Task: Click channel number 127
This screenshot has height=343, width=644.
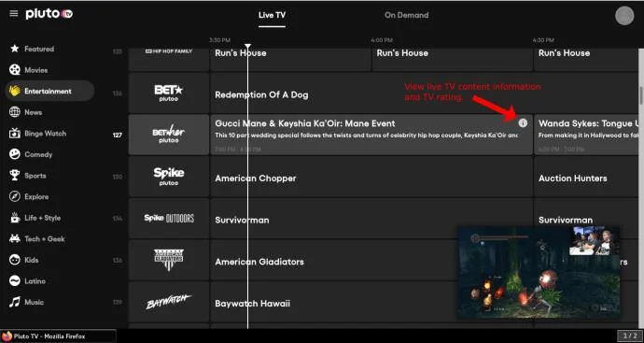Action: click(x=118, y=135)
